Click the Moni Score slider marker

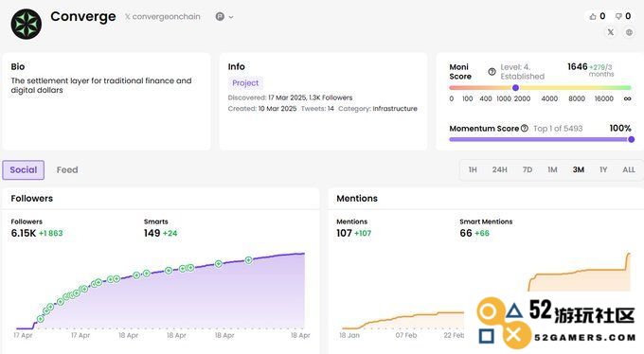pyautogui.click(x=515, y=87)
